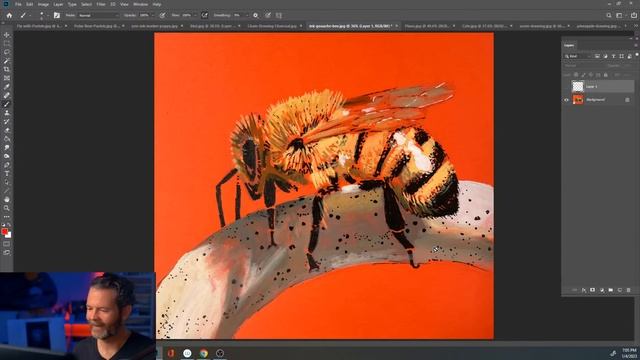This screenshot has height=360, width=640.
Task: Select the History Brush tool
Action: (7, 122)
